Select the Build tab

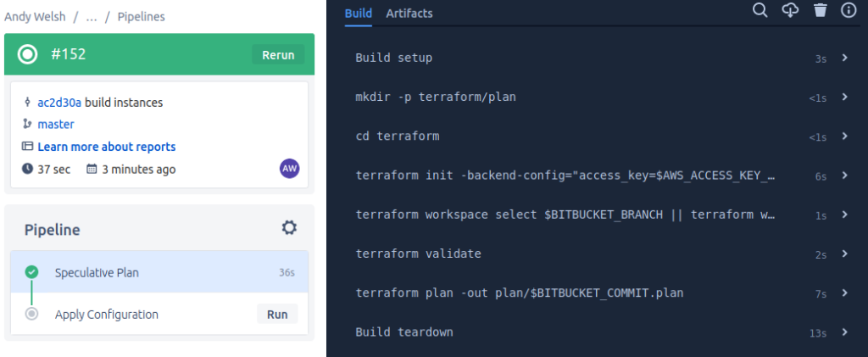(x=359, y=14)
